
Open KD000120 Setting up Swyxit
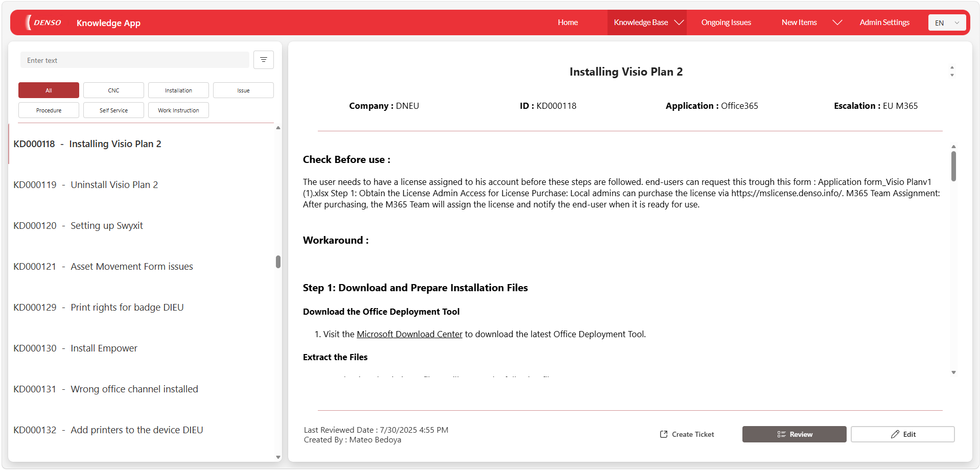pos(141,226)
